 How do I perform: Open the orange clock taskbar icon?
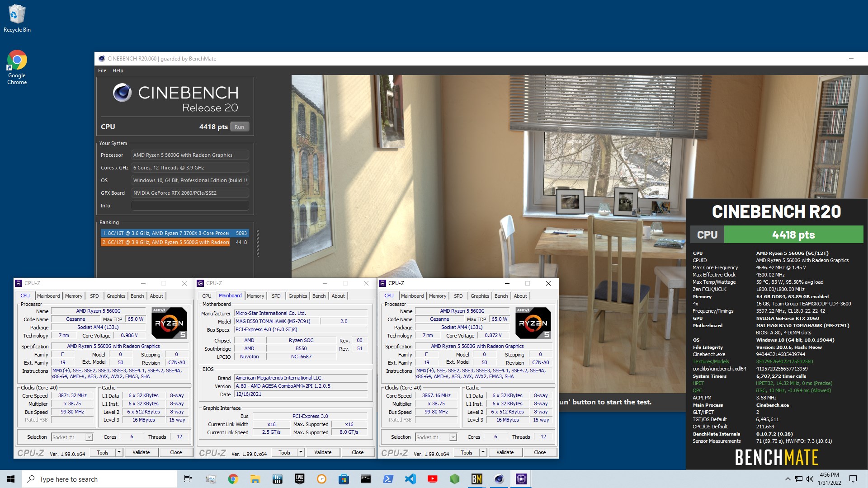(x=321, y=479)
